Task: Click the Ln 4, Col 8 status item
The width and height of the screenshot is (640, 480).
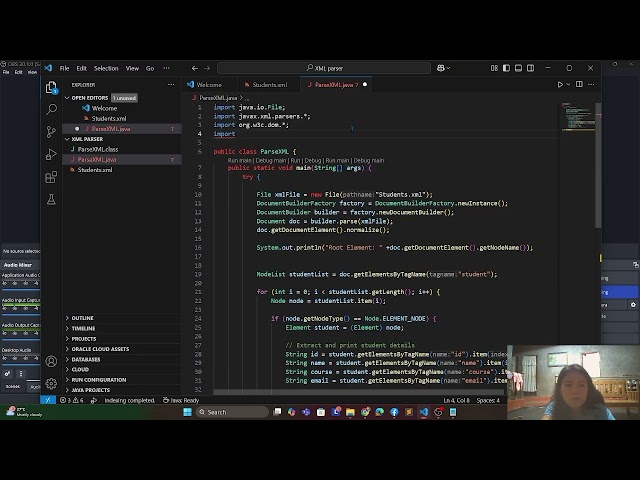Action: pyautogui.click(x=456, y=400)
